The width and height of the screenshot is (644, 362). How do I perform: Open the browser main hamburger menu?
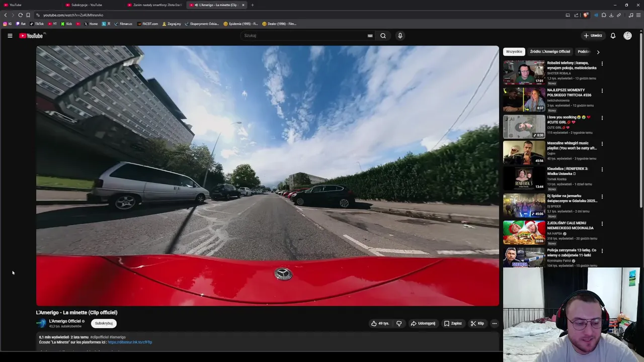pyautogui.click(x=638, y=15)
